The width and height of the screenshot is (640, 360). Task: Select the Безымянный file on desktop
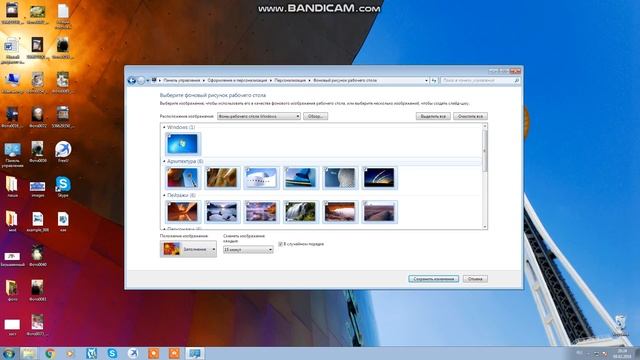point(12,259)
